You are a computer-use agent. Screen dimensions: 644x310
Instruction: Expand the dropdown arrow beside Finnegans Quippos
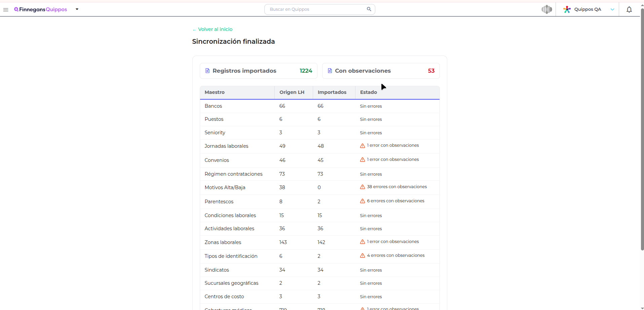(x=77, y=9)
